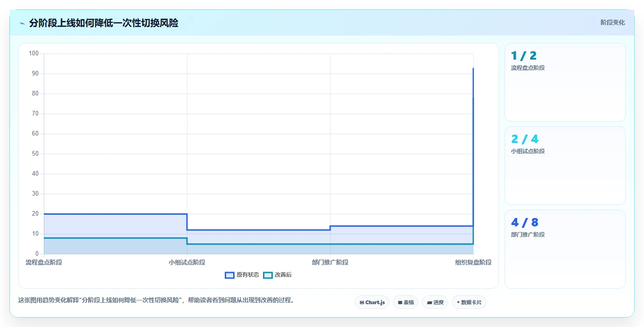This screenshot has height=327, width=644.
Task: Click the 组织复盘阶段 x-axis label
Action: [473, 262]
